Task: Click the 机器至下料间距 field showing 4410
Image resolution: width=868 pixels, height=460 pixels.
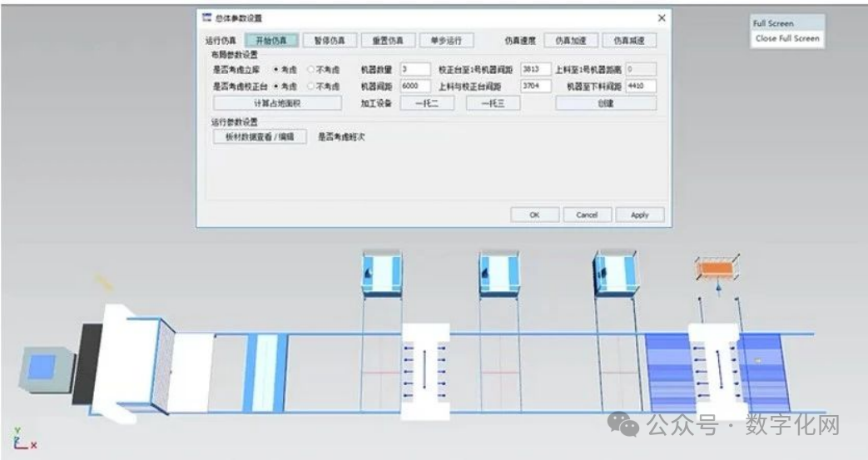Action: [637, 86]
